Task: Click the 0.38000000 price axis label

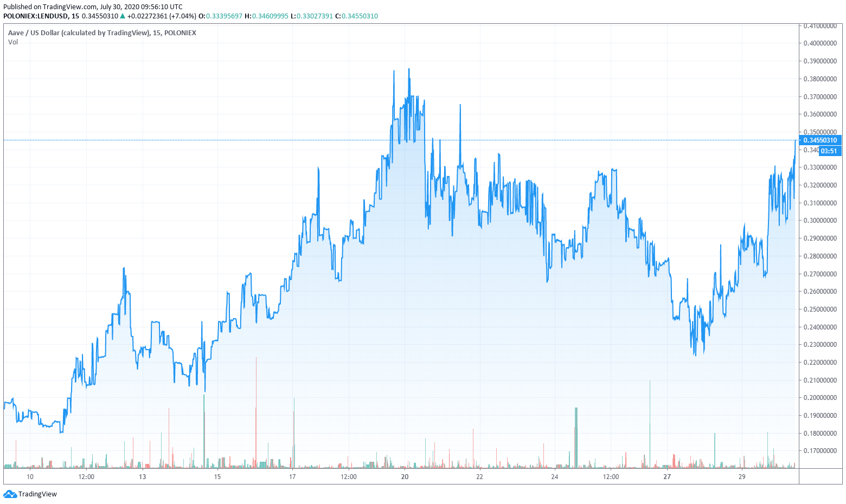Action: [820, 79]
